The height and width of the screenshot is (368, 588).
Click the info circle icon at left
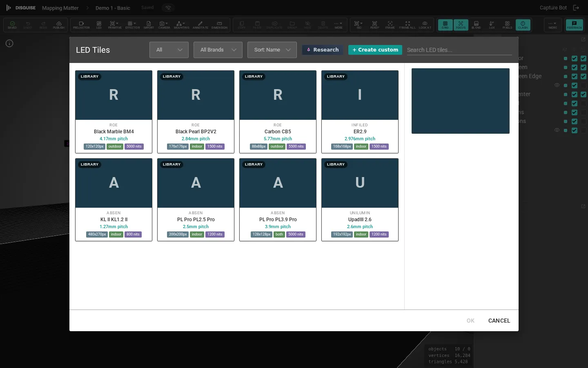point(9,43)
